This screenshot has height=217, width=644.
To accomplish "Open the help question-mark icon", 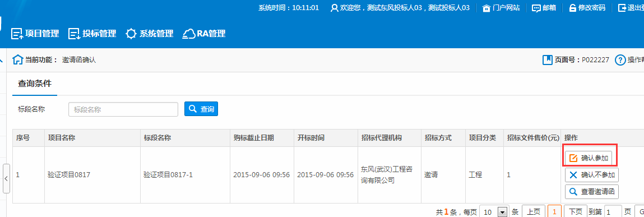I will [x=620, y=60].
